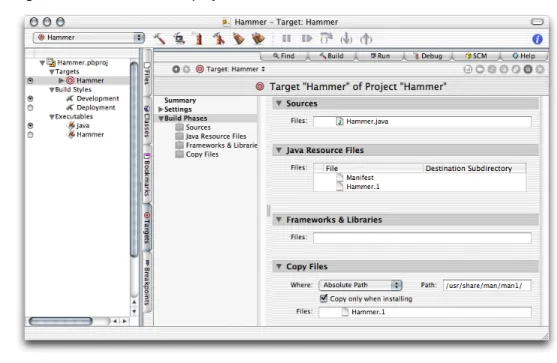Click the Manifest file icon
This screenshot has height=363, width=557.
340,177
